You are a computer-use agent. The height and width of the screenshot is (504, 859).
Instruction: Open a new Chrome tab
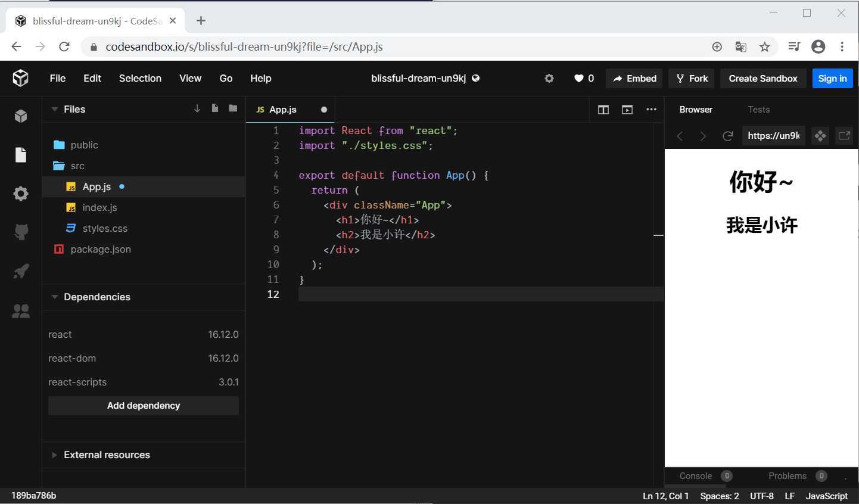coord(201,21)
